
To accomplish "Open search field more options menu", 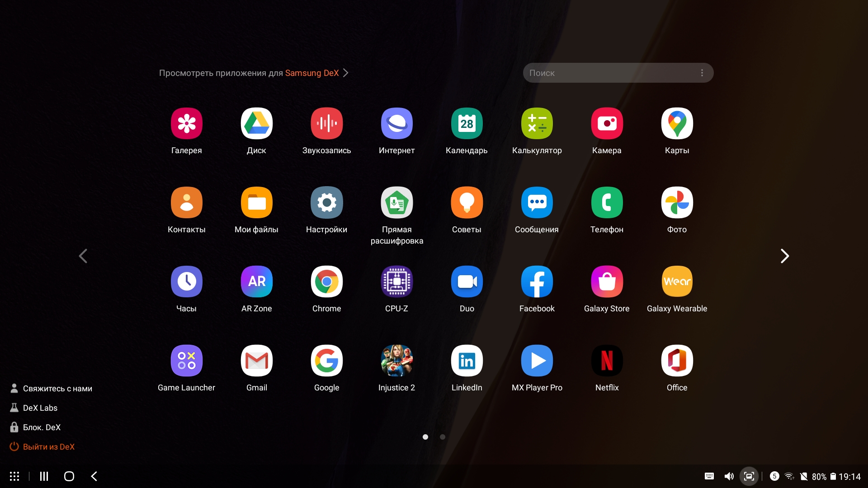I will point(702,73).
